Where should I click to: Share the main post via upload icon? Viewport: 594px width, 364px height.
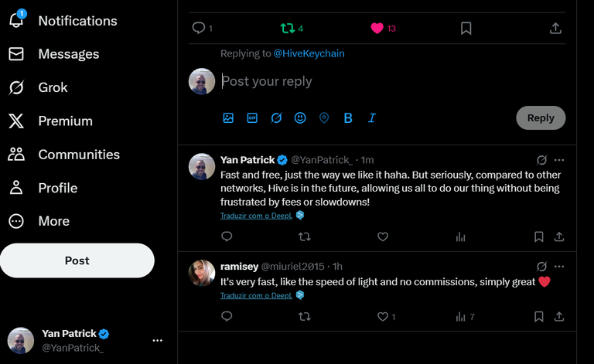(x=555, y=29)
